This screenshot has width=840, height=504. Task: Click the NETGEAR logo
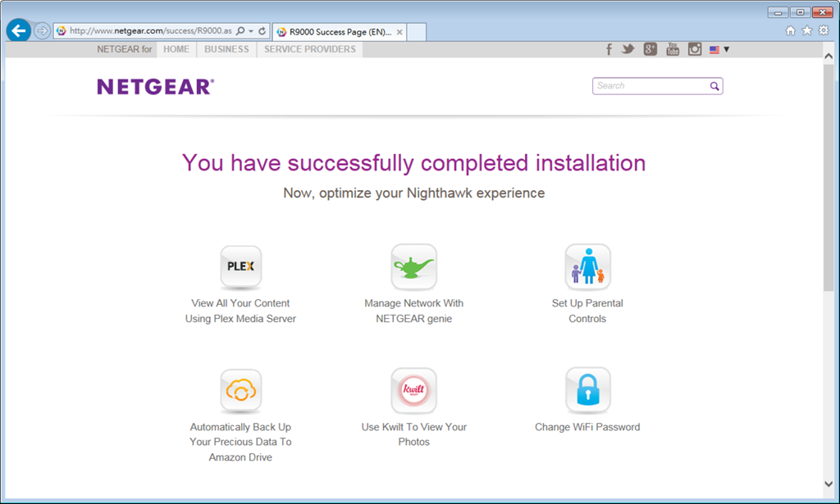click(155, 87)
